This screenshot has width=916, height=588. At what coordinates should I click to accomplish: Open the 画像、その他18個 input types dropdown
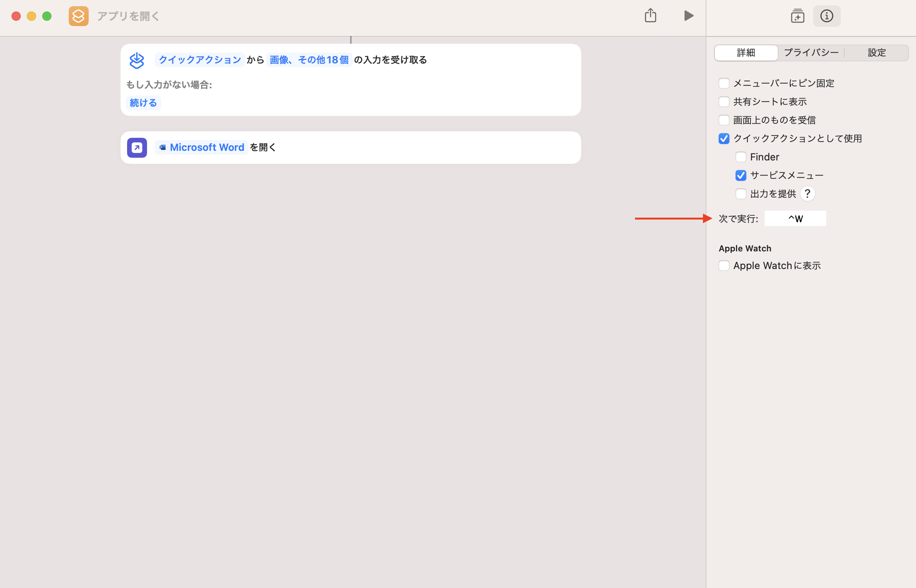[x=309, y=60]
